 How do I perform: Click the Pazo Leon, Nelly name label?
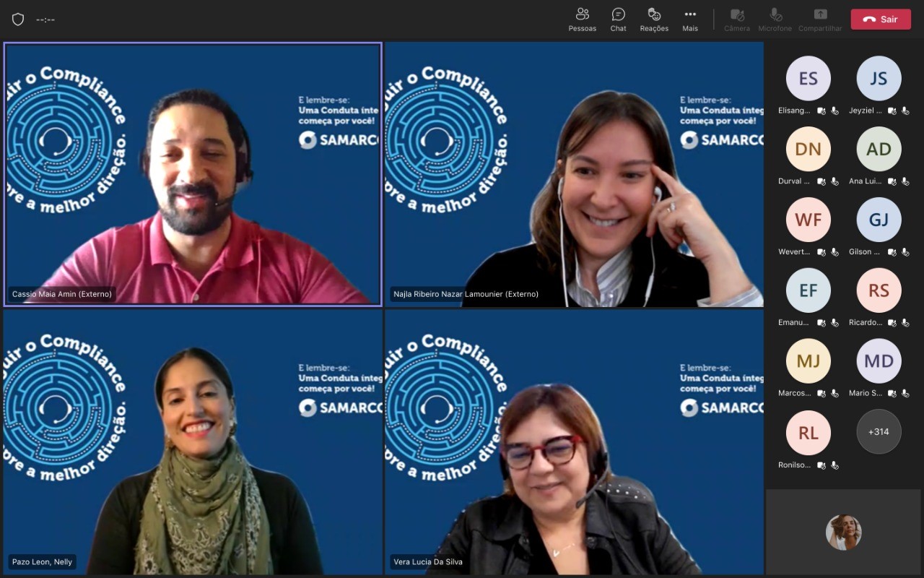pyautogui.click(x=43, y=561)
